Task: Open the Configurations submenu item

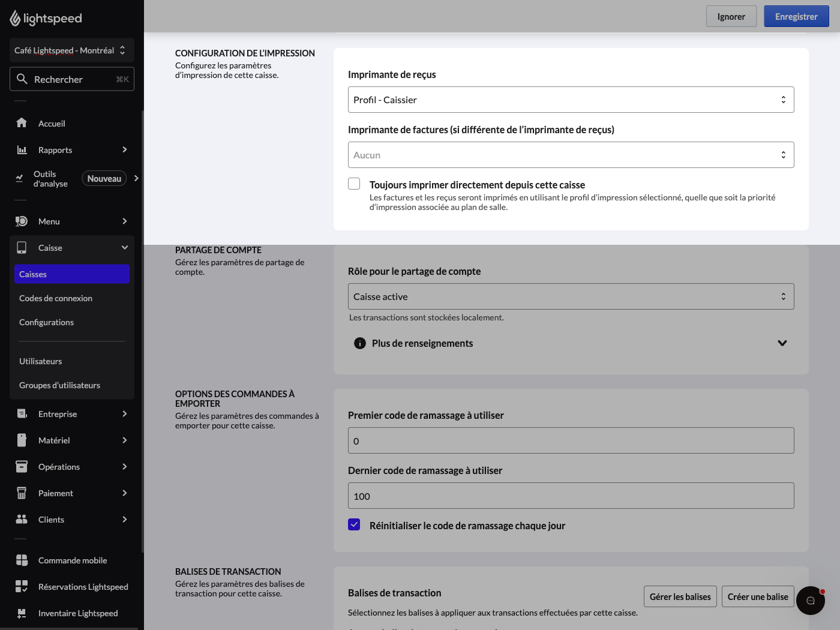Action: 47,322
